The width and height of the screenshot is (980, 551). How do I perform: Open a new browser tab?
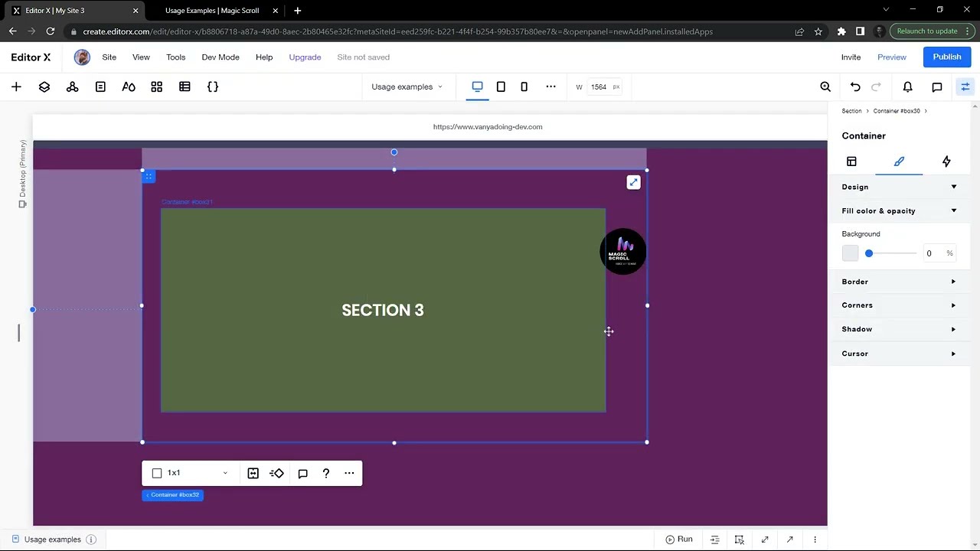pyautogui.click(x=297, y=11)
